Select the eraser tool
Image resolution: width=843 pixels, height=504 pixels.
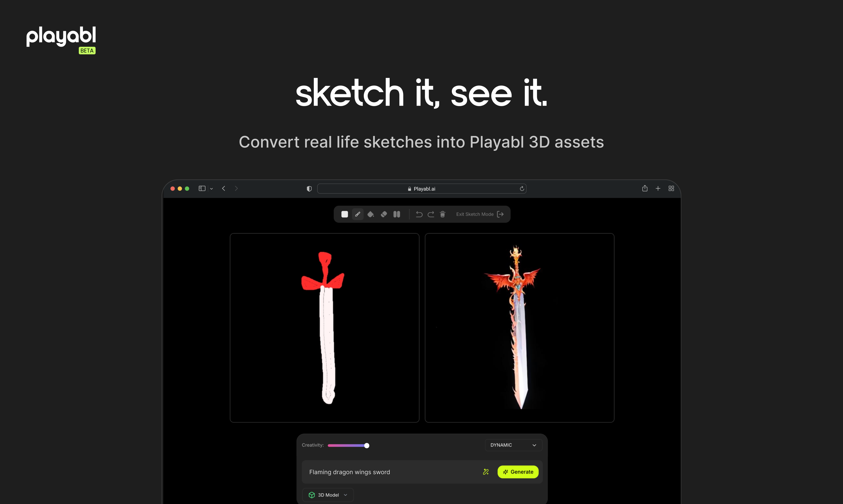pos(384,214)
